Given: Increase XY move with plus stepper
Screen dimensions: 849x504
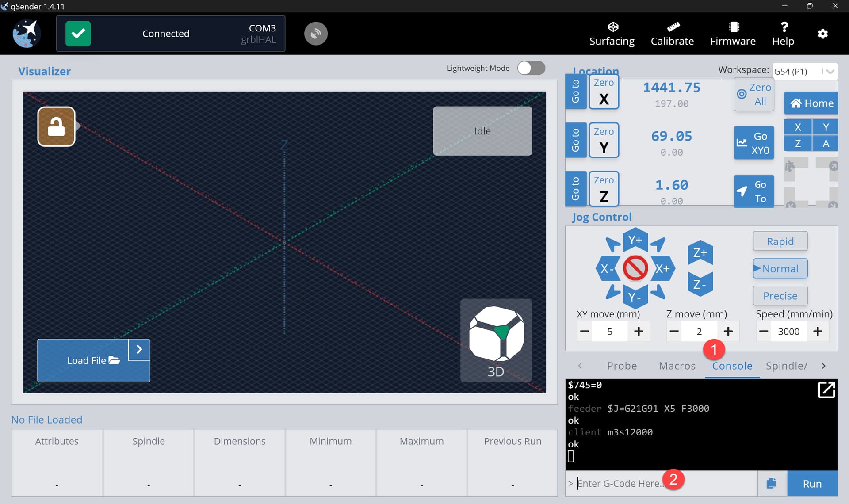Looking at the screenshot, I should point(639,332).
